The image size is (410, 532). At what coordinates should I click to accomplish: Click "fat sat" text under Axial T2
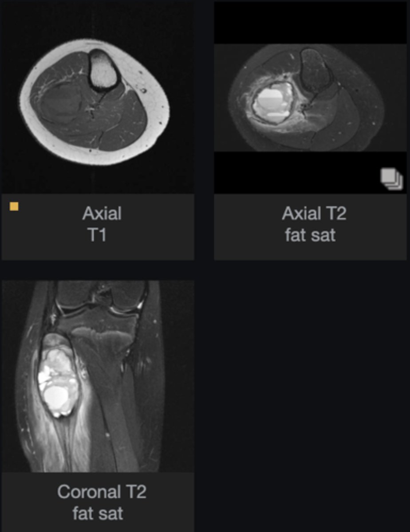(x=310, y=235)
